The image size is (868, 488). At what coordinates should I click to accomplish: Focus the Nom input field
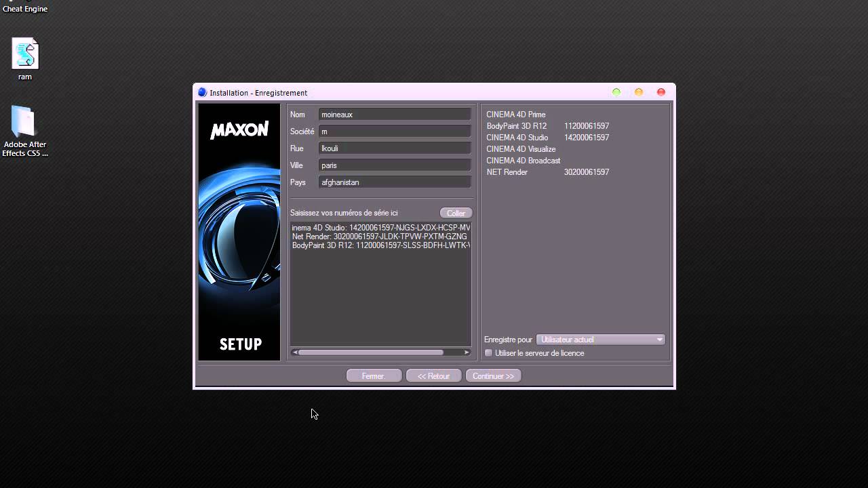[395, 115]
